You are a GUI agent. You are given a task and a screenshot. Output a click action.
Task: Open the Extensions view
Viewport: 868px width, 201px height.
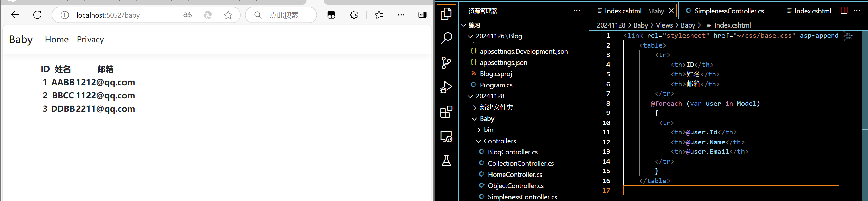click(446, 112)
